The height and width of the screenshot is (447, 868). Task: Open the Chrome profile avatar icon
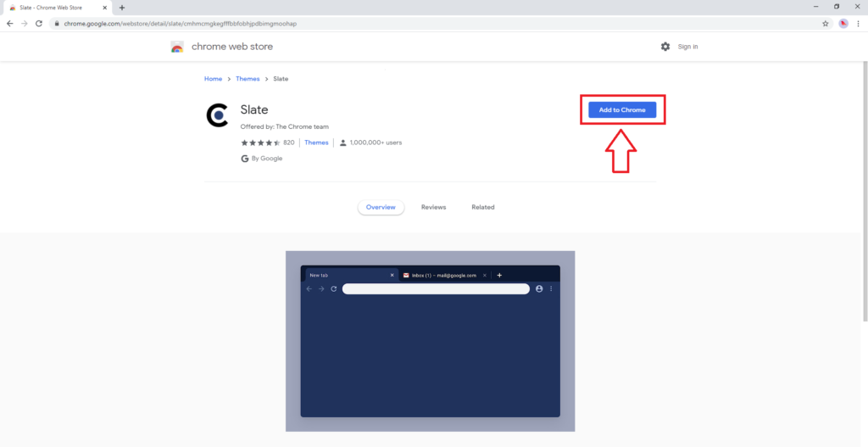[x=843, y=24]
